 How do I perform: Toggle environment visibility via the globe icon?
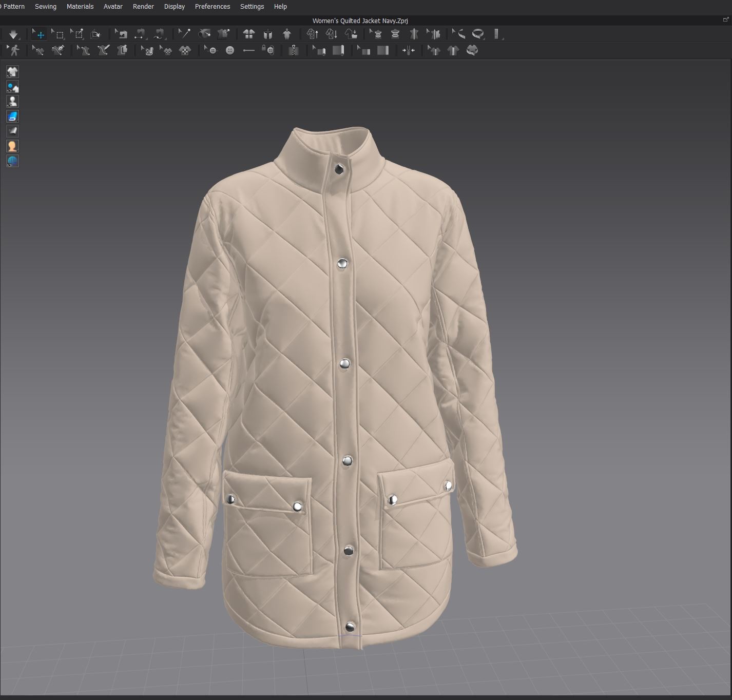coord(12,161)
